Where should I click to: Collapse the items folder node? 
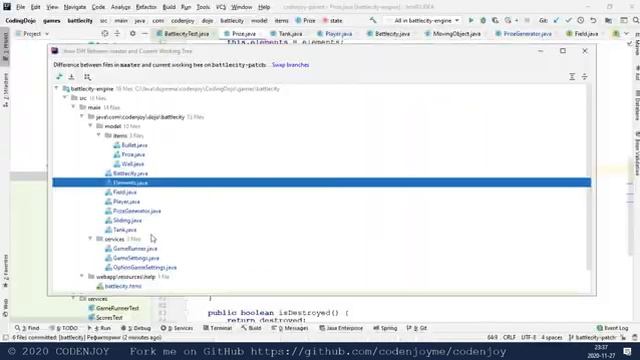click(x=99, y=135)
